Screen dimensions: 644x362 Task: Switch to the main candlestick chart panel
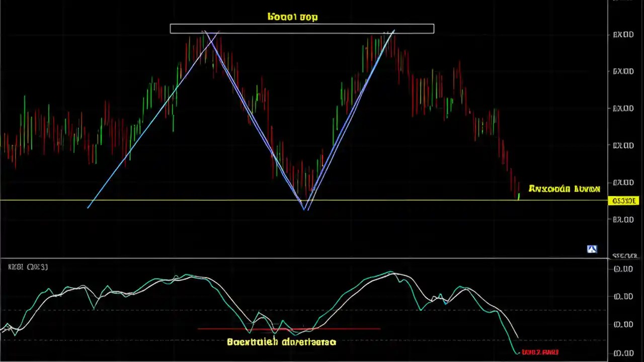pyautogui.click(x=302, y=126)
